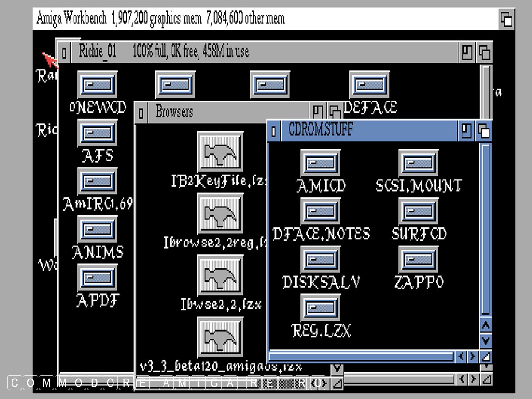Screen dimensions: 532x399
Task: Select the Ibwse2.2.lzx archive icon
Action: (220, 275)
